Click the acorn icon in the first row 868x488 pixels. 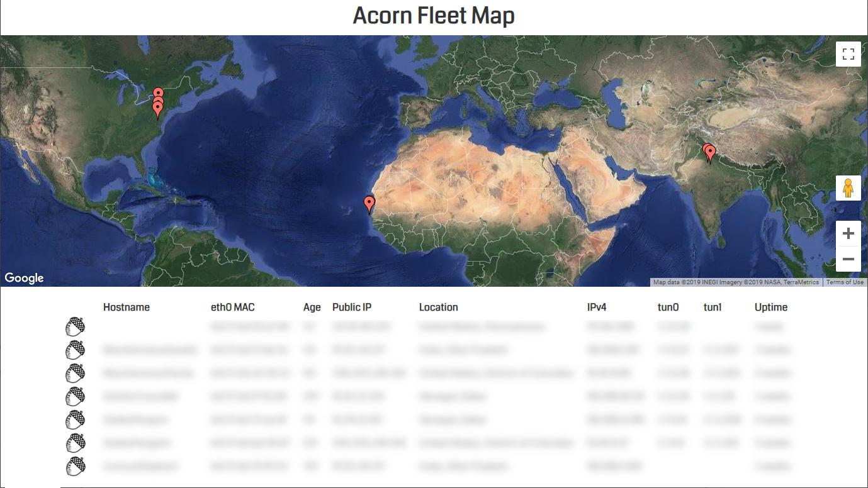click(x=76, y=327)
